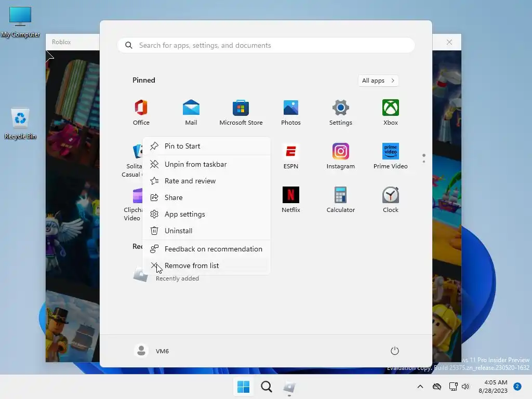This screenshot has height=399, width=532.
Task: Click the Windows Start button on taskbar
Action: point(243,387)
